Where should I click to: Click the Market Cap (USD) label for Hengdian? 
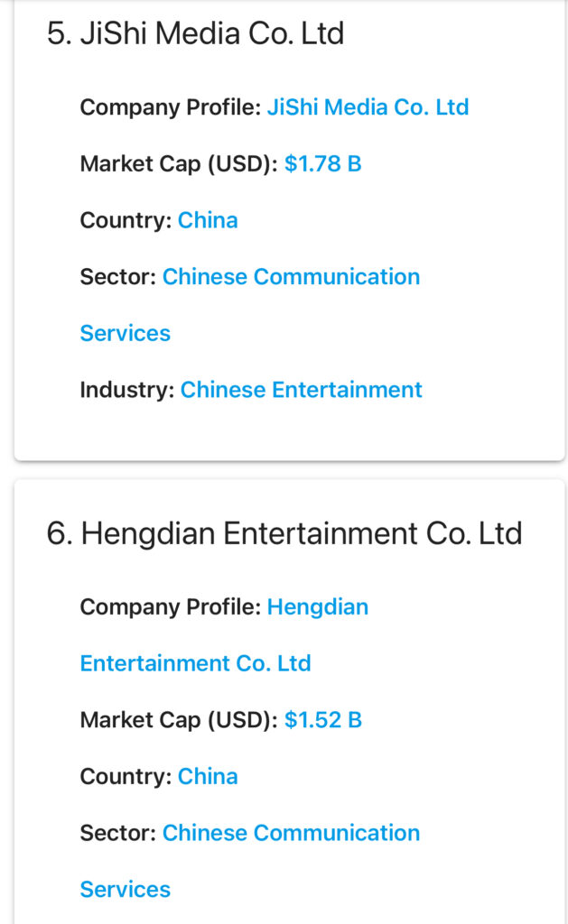tap(179, 720)
